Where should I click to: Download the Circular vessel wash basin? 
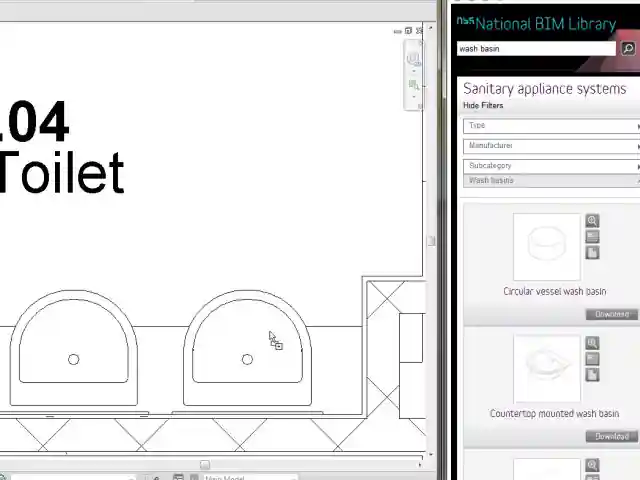click(611, 314)
